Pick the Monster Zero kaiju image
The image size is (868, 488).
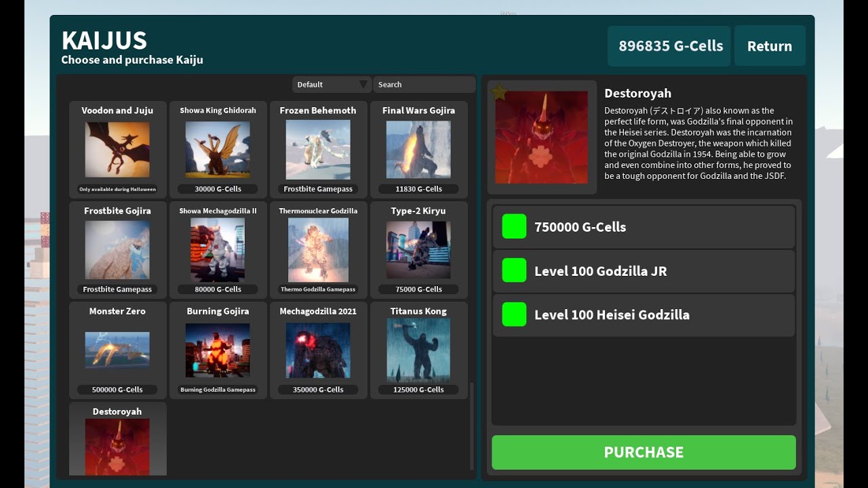click(117, 350)
